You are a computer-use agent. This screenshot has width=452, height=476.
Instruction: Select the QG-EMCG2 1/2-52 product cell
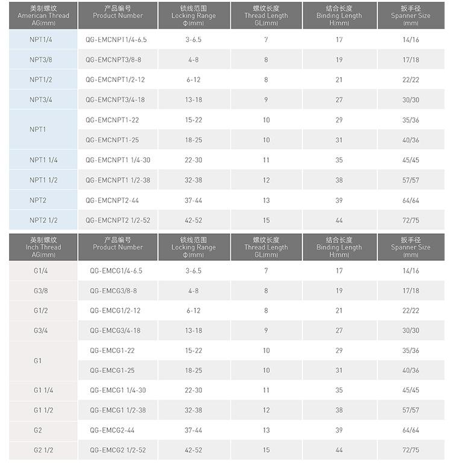pyautogui.click(x=118, y=449)
